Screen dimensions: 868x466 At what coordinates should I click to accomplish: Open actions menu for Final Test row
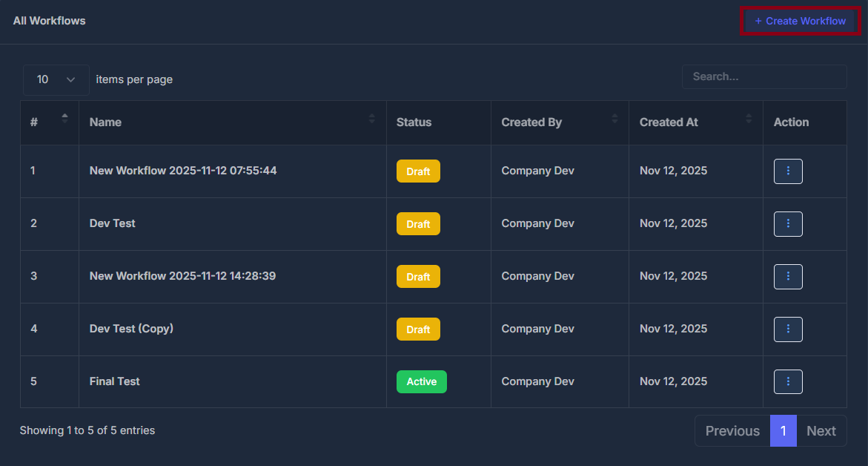pyautogui.click(x=788, y=381)
